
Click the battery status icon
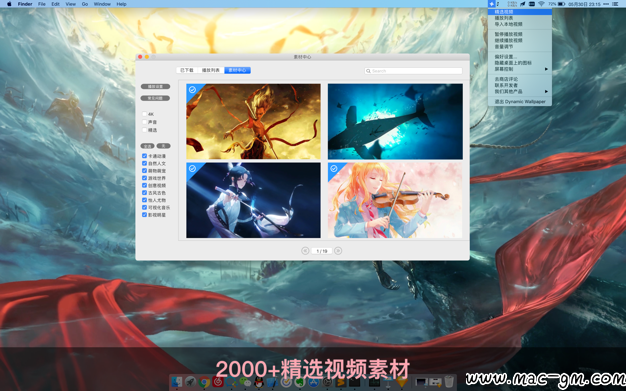561,4
